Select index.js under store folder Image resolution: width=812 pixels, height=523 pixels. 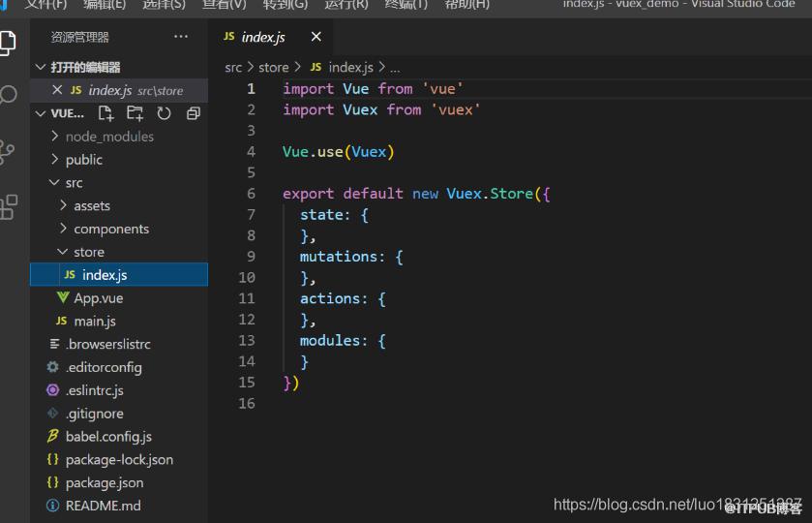pos(119,274)
